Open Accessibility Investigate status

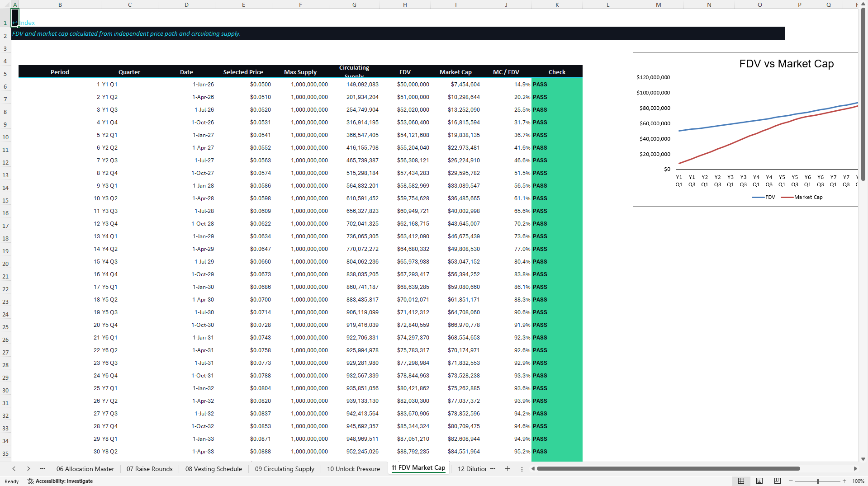point(60,481)
